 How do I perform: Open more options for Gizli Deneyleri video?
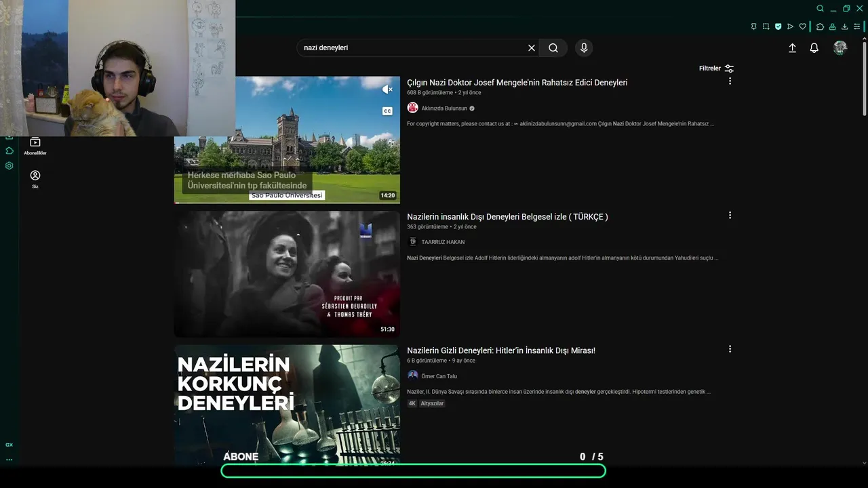[x=730, y=349]
